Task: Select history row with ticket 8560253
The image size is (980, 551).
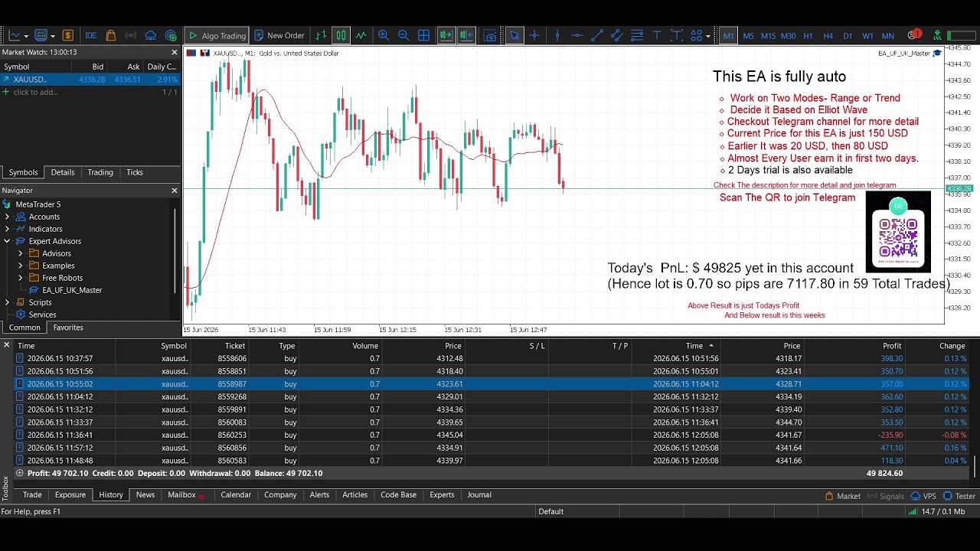Action: tap(492, 435)
